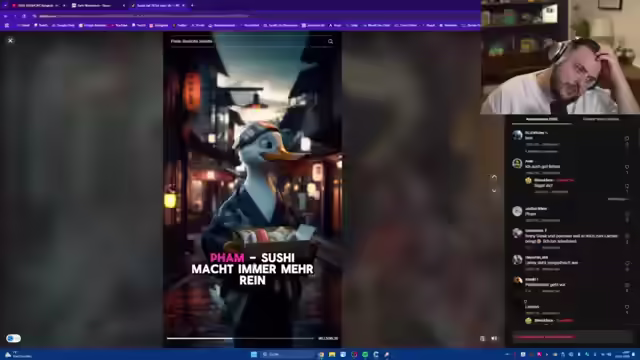Open the bookmarks apps grid icon
This screenshot has height=360, width=640.
7,25
